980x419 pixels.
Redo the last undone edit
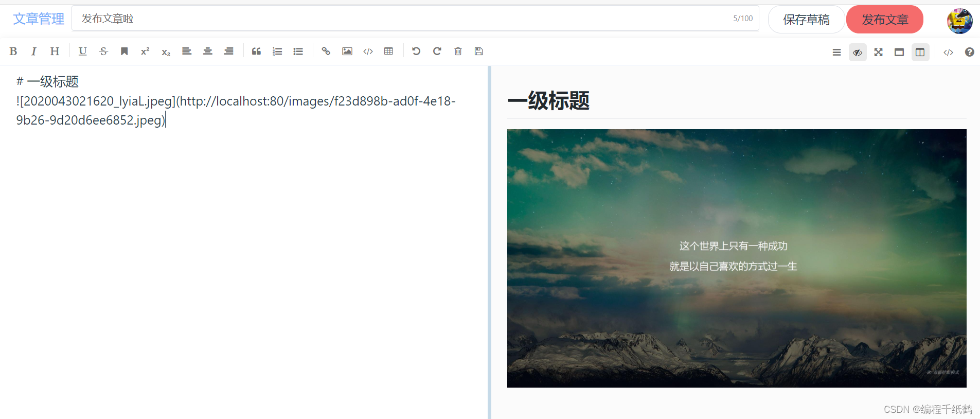437,51
